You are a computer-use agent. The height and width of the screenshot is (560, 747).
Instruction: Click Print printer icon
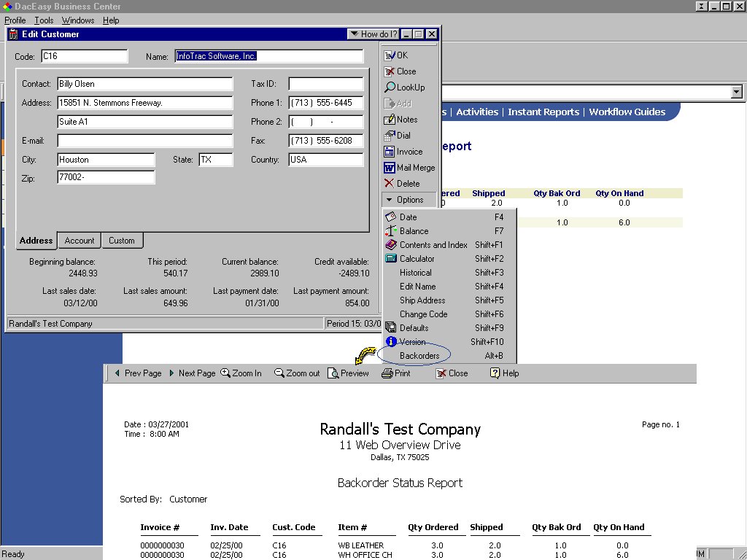click(387, 373)
